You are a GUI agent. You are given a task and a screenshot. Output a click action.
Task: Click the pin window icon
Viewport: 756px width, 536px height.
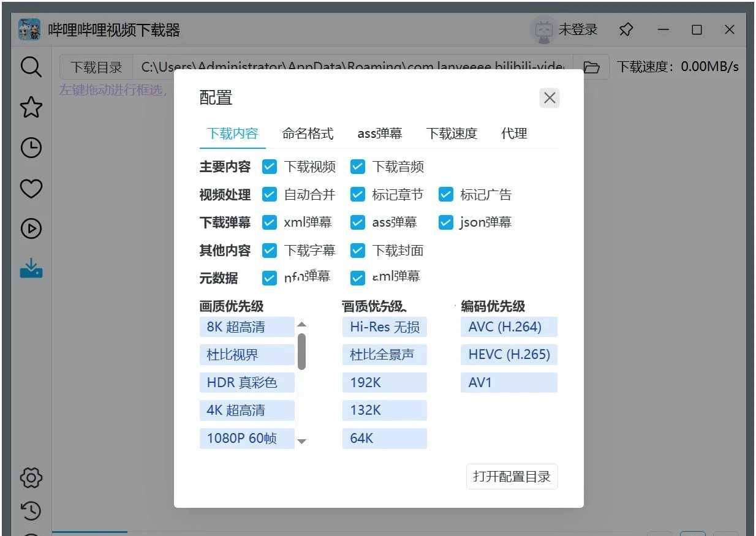point(626,29)
